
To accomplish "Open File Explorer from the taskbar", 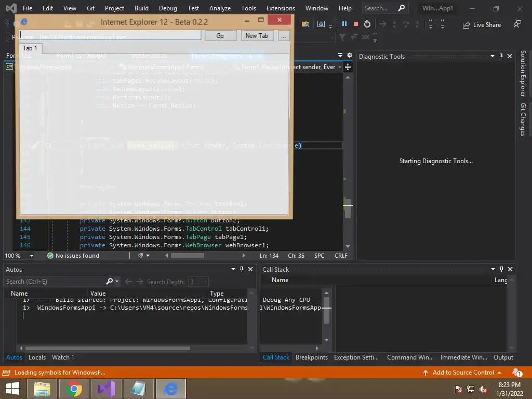I will tap(43, 389).
